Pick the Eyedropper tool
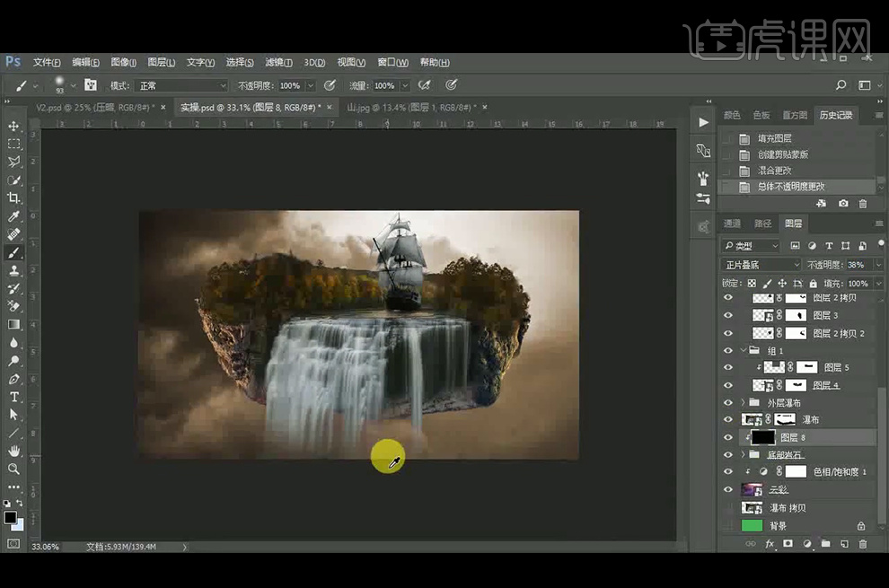The height and width of the screenshot is (588, 889). coord(13,216)
